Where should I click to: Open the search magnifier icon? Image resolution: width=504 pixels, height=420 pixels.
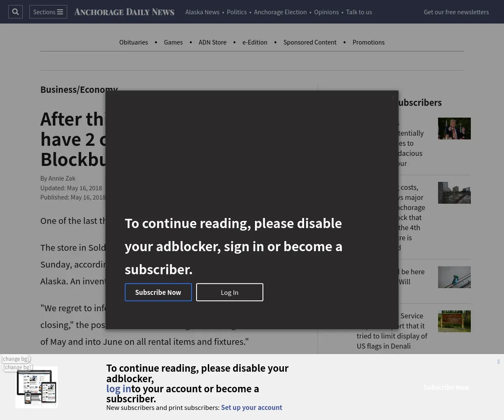click(x=16, y=12)
